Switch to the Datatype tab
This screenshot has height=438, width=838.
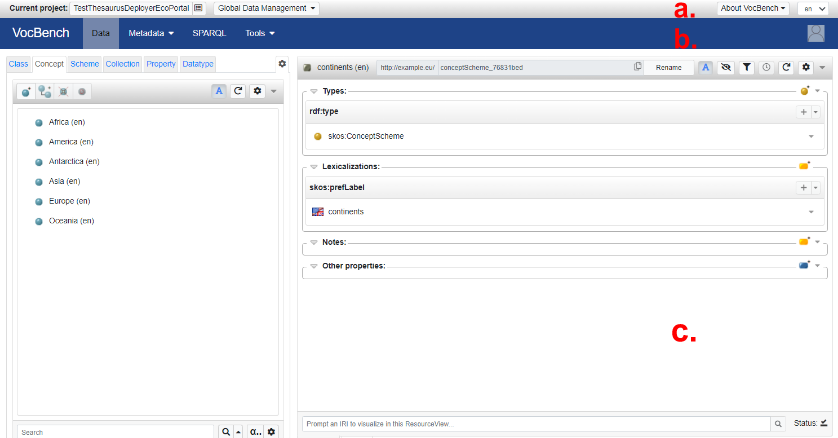(x=198, y=64)
